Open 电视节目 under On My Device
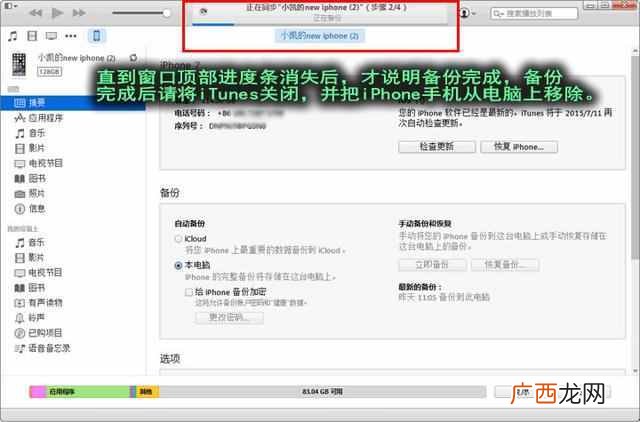This screenshot has height=422, width=640. (x=38, y=272)
